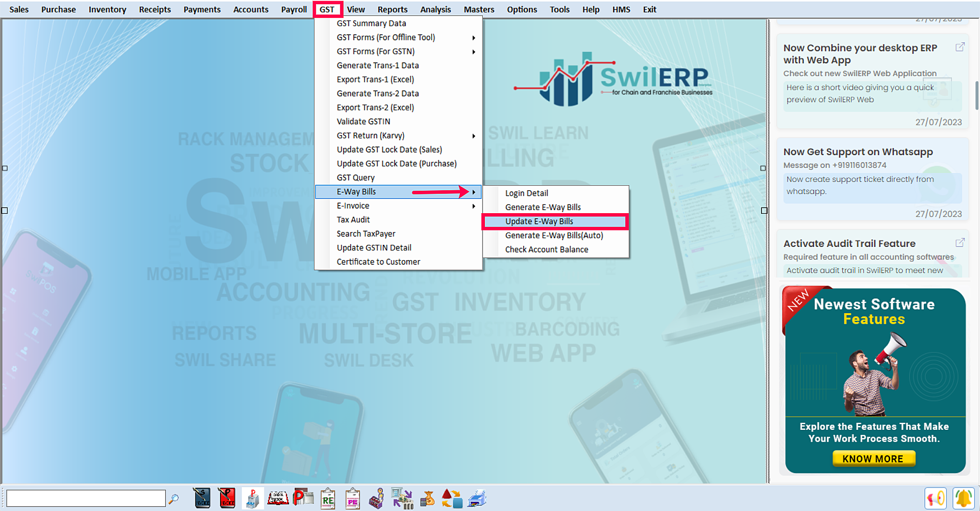Choose Update GST Lock Date (Sales)
This screenshot has width=980, height=511.
[398, 149]
